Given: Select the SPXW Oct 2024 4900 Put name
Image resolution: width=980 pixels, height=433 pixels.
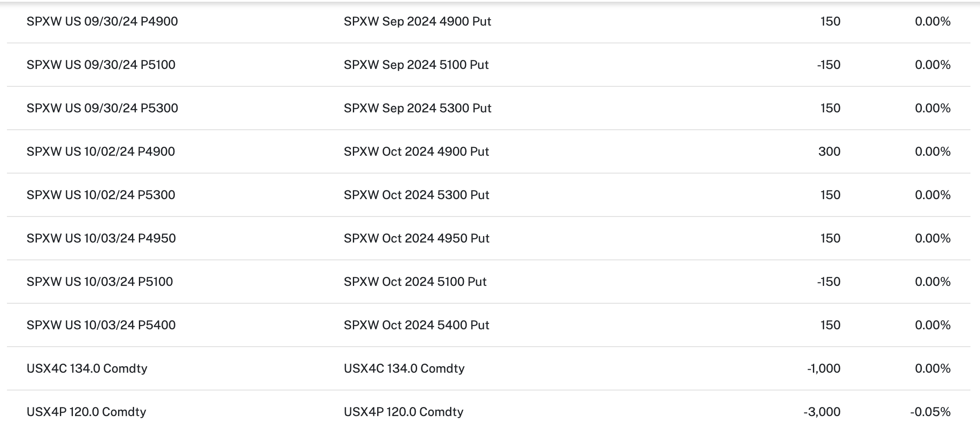Looking at the screenshot, I should coord(416,151).
